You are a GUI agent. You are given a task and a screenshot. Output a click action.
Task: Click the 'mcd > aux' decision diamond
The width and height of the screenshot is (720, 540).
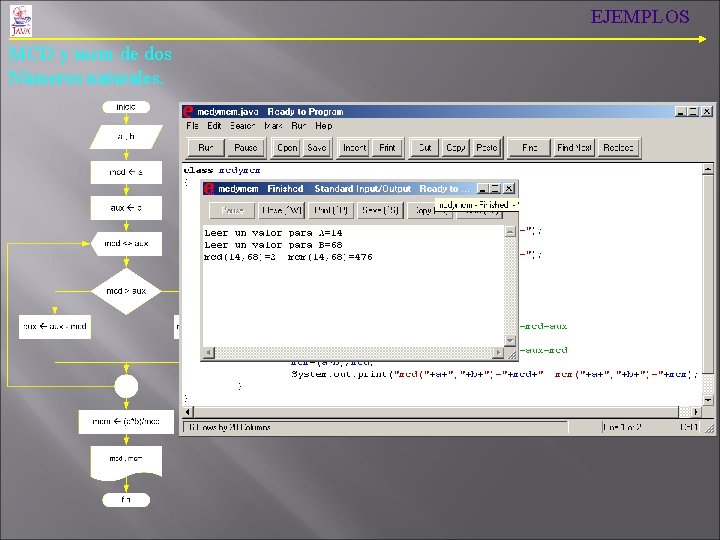pyautogui.click(x=126, y=291)
